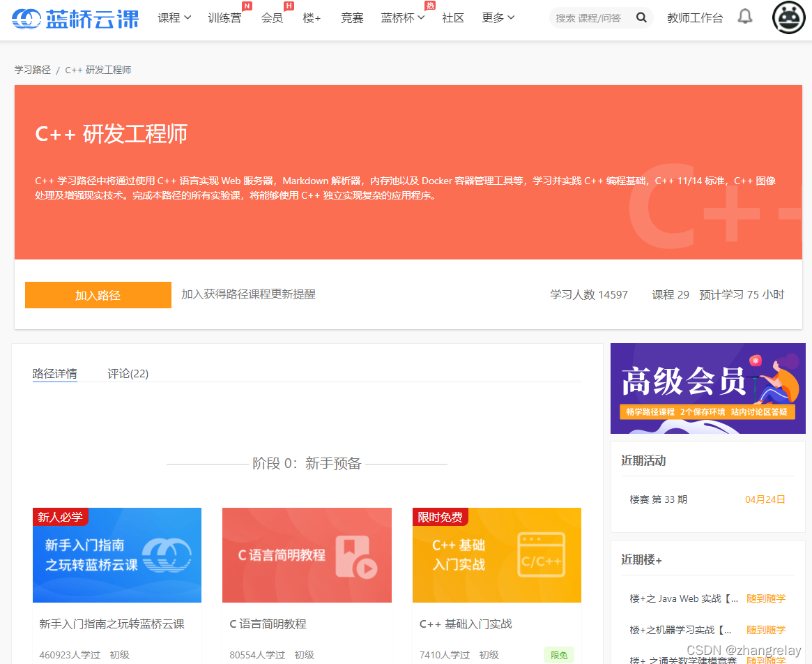The image size is (812, 664).
Task: Switch to the 评论(22) tab
Action: (128, 373)
